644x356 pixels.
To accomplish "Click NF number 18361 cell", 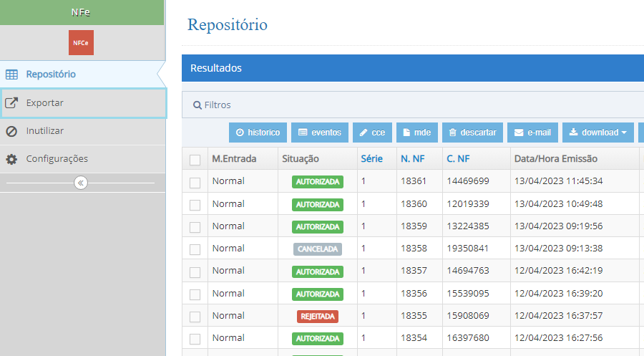I will tap(414, 181).
